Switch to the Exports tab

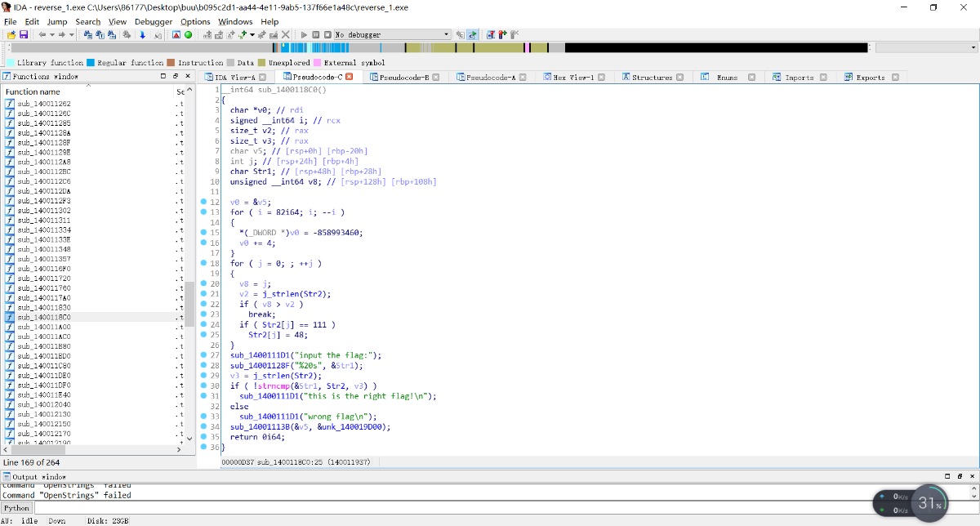[x=871, y=77]
